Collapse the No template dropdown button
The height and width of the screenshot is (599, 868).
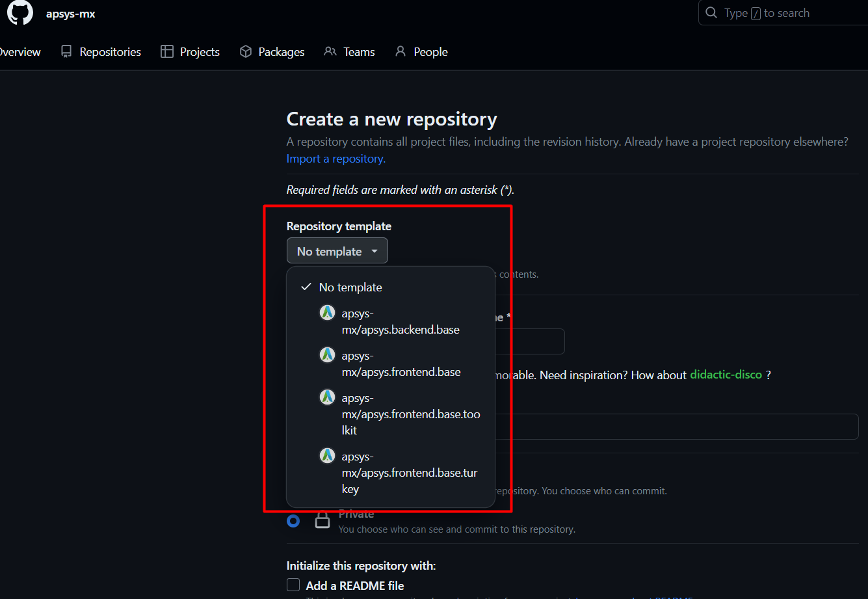click(x=337, y=251)
